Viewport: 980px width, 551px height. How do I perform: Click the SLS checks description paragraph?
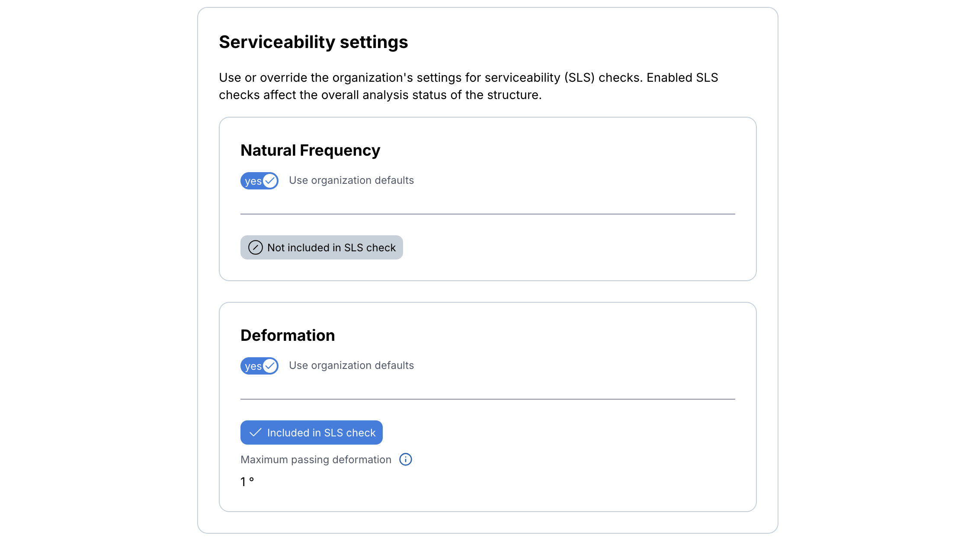(x=468, y=86)
